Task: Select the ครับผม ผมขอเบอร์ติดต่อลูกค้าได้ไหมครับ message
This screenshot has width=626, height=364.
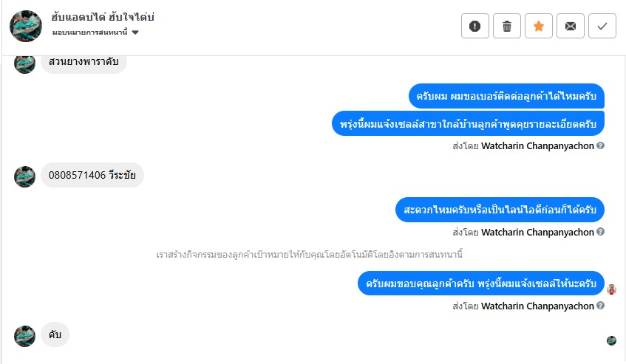Action: coord(506,96)
